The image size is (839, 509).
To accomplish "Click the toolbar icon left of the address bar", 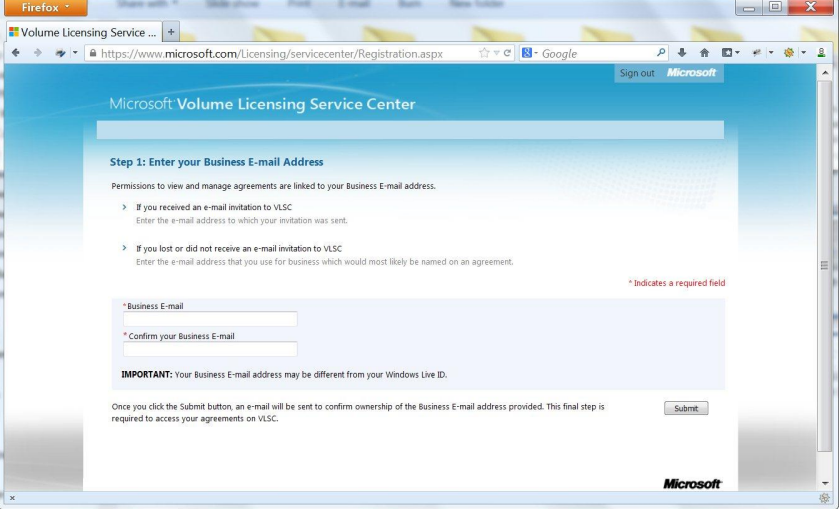I will click(x=60, y=53).
